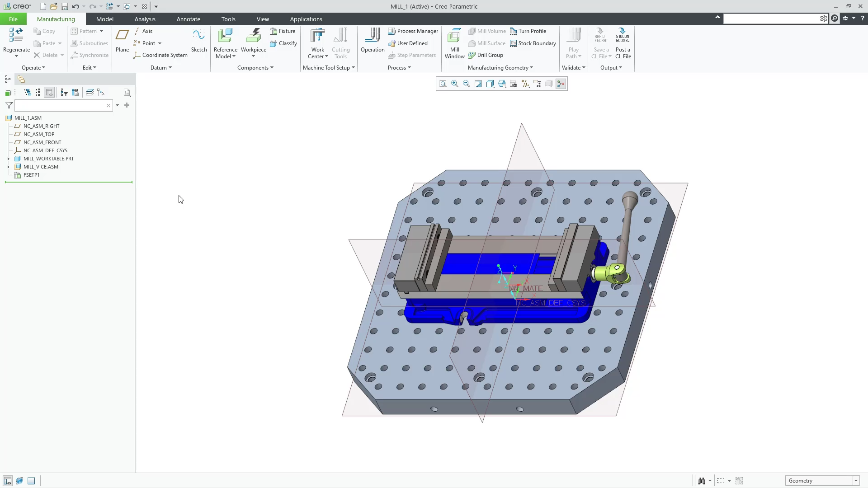Screen dimensions: 868x488
Task: Open the Manufacturing Geometry group dropdown
Action: (x=500, y=68)
